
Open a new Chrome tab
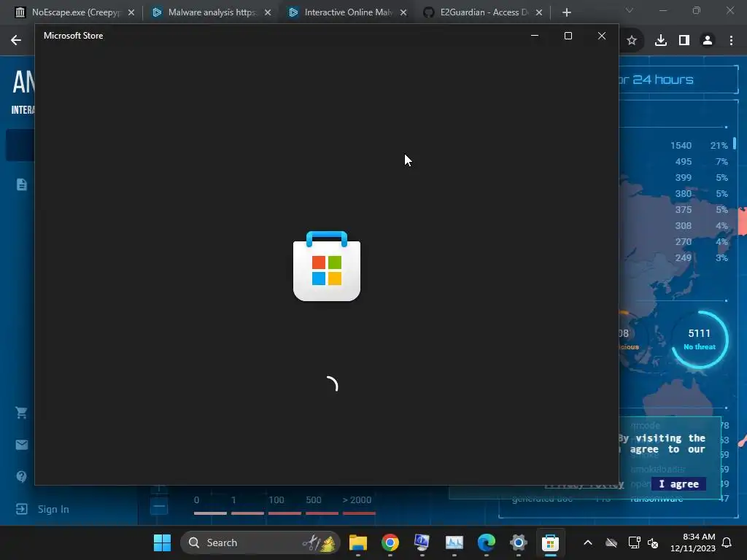566,12
